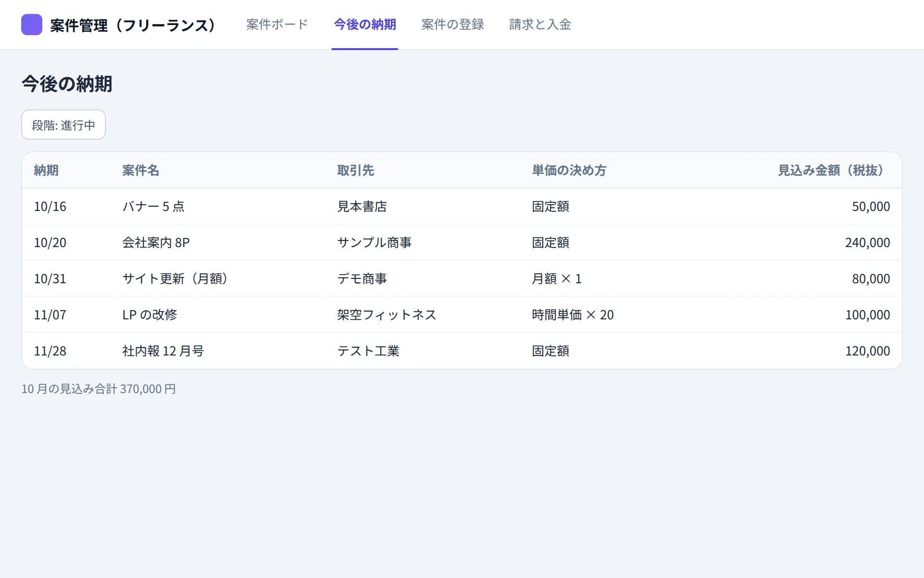Screen dimensions: 924x578
Task: Click the client テスト工業
Action: point(368,351)
